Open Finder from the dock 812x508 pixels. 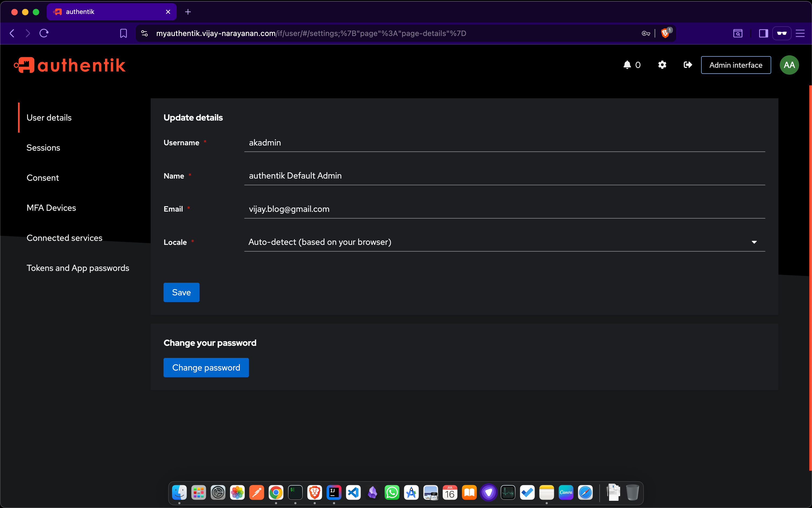pos(179,492)
